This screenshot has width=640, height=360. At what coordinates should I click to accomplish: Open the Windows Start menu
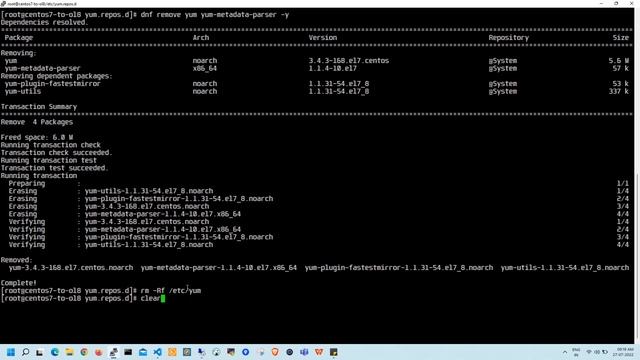pos(11,352)
